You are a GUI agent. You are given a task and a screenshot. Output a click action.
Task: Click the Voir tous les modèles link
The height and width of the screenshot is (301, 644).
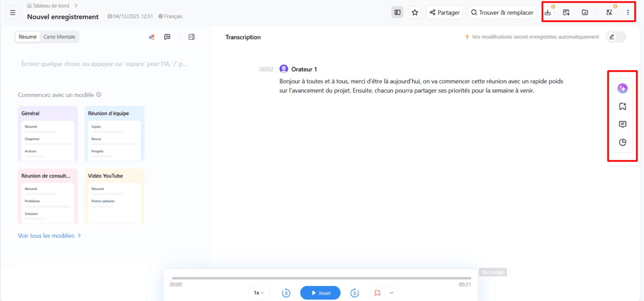point(46,235)
